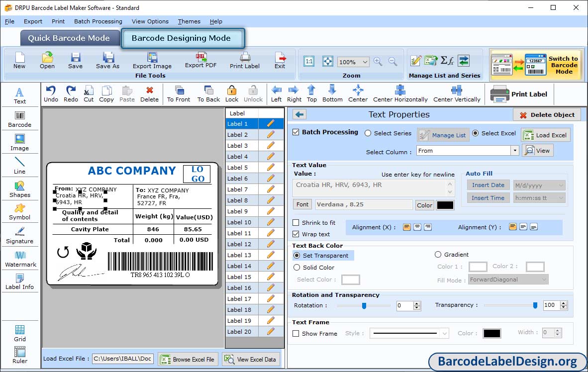Click Export PDF in File Tools
The width and height of the screenshot is (588, 372).
[x=200, y=60]
